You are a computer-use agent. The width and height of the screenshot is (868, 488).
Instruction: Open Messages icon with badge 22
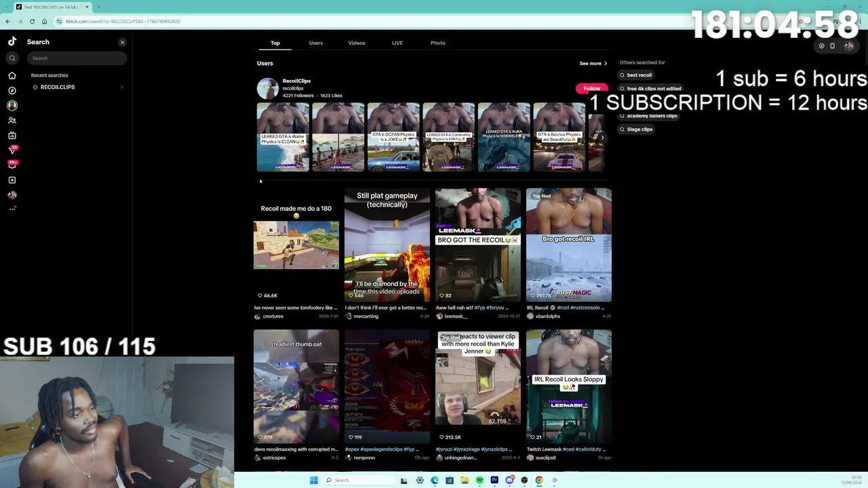(x=12, y=150)
